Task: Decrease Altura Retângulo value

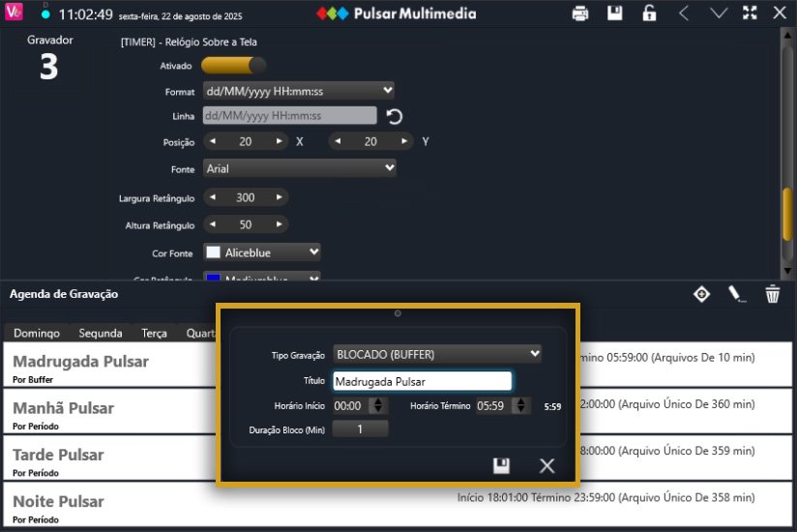Action: [213, 224]
